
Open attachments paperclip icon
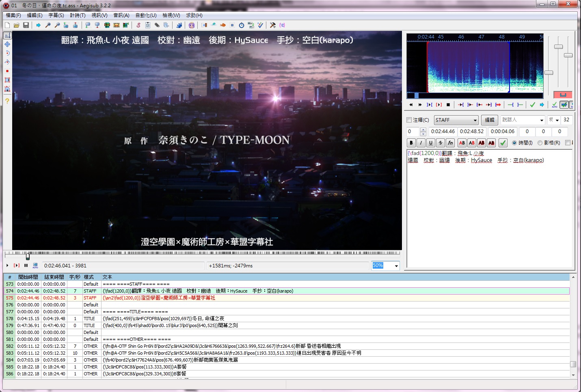point(157,25)
